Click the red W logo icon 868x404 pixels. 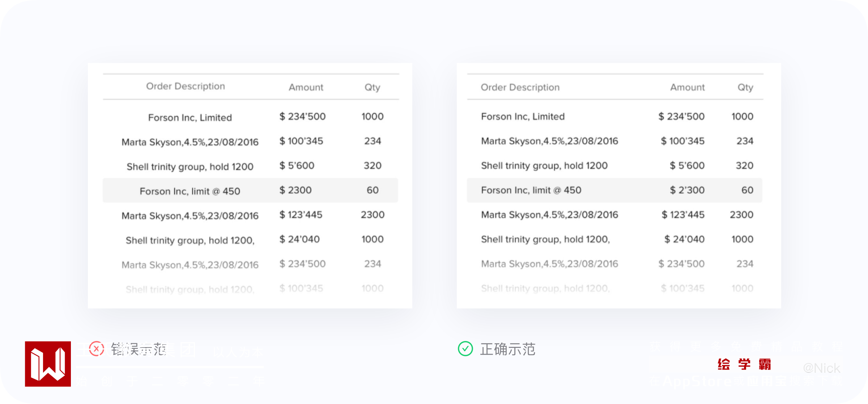coord(48,364)
